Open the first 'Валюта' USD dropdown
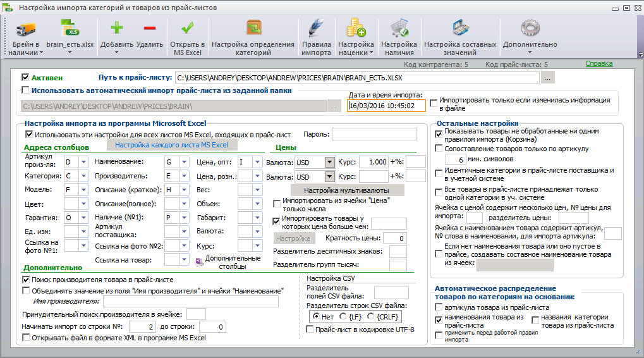Screen dimensions: 644x358 point(329,163)
